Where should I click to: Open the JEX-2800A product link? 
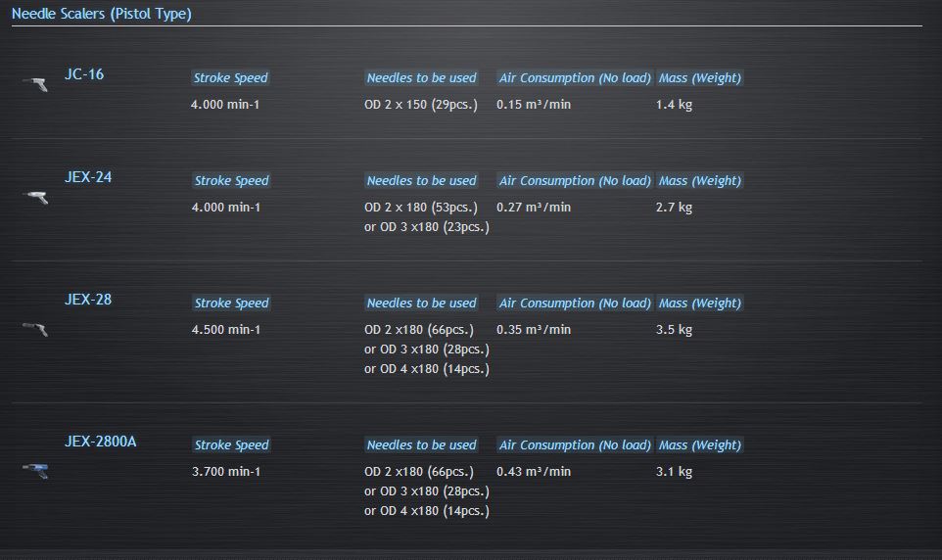pos(101,442)
